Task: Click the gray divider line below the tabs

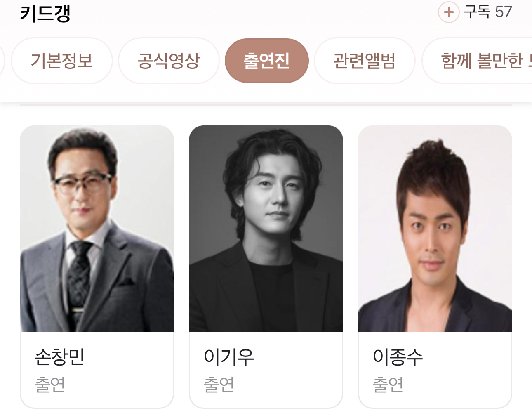Action: coord(266,105)
